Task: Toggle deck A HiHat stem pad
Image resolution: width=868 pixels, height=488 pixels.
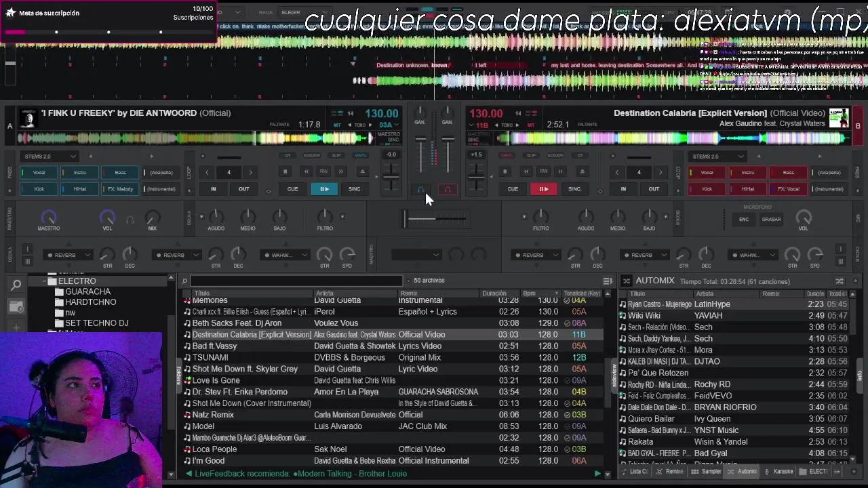Action: tap(79, 189)
